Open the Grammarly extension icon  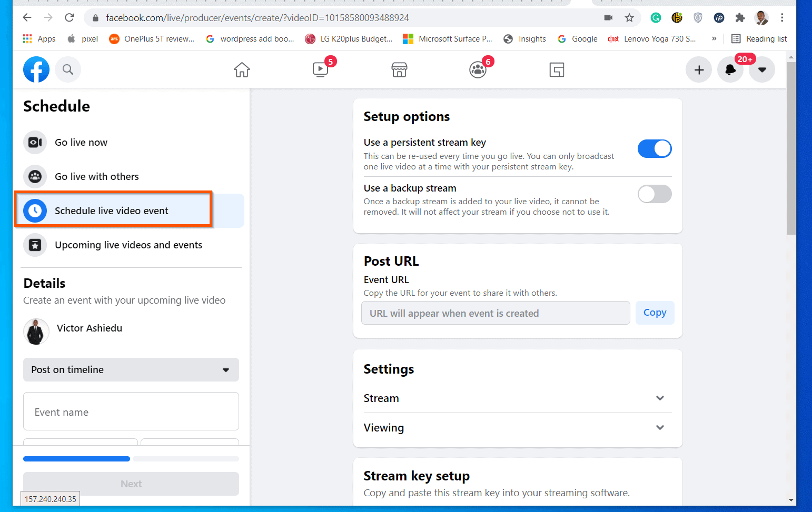point(656,17)
